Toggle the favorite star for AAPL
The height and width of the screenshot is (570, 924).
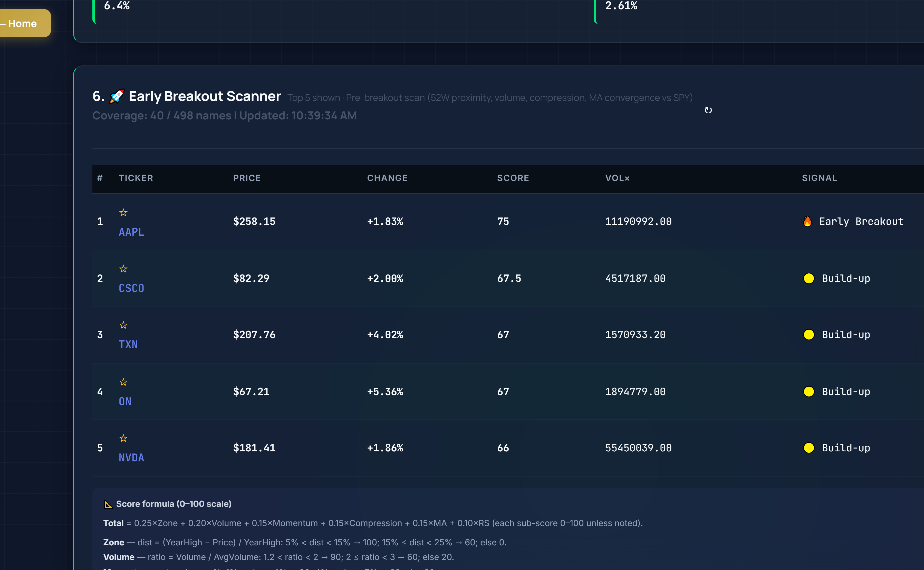pyautogui.click(x=124, y=212)
